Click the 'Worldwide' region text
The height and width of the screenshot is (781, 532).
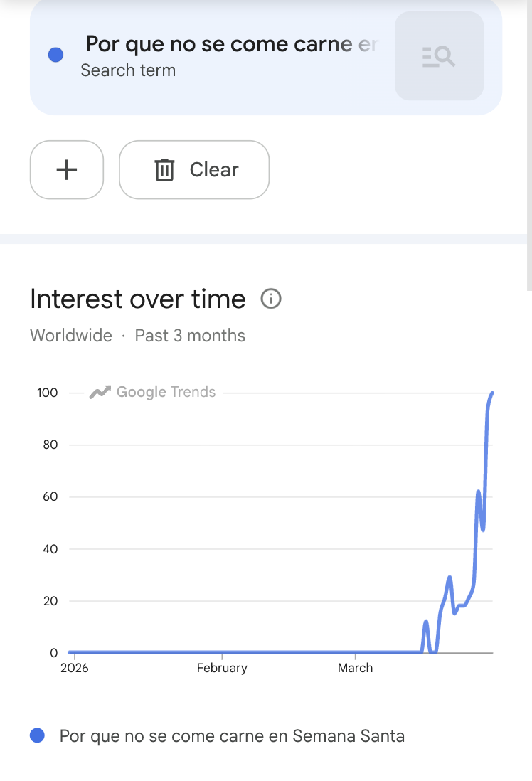pos(71,336)
